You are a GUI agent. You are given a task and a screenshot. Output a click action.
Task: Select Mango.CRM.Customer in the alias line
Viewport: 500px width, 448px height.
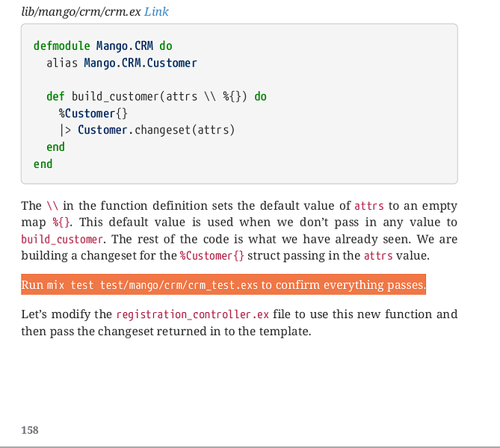coord(141,63)
